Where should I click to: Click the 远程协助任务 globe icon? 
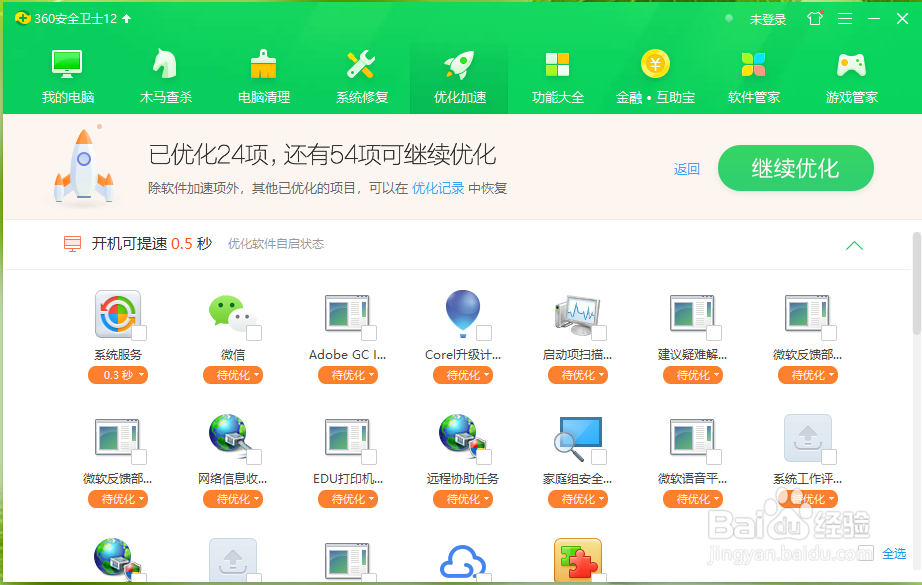[462, 437]
